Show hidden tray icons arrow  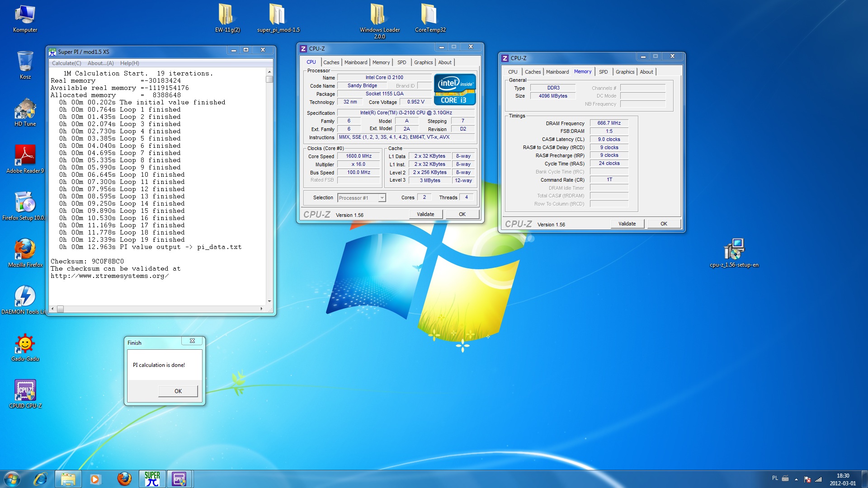coord(796,479)
